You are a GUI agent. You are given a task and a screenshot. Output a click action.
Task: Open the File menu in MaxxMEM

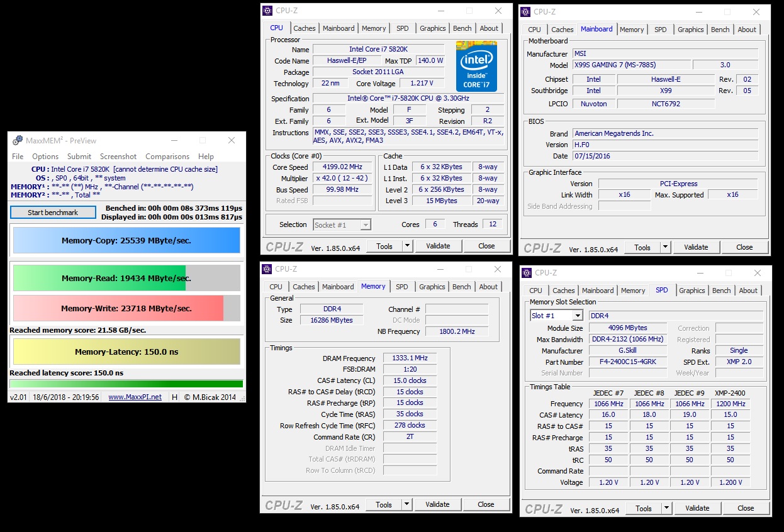tap(18, 157)
